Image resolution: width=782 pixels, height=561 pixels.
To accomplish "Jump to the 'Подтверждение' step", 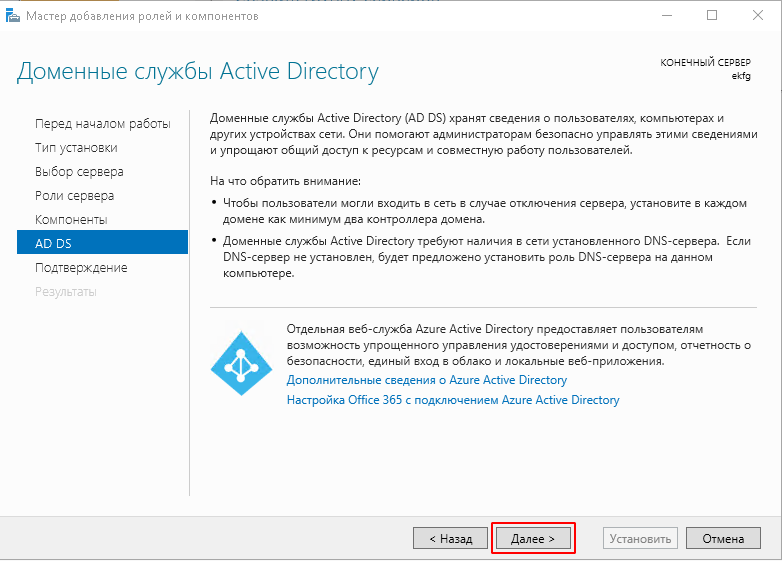I will [81, 268].
